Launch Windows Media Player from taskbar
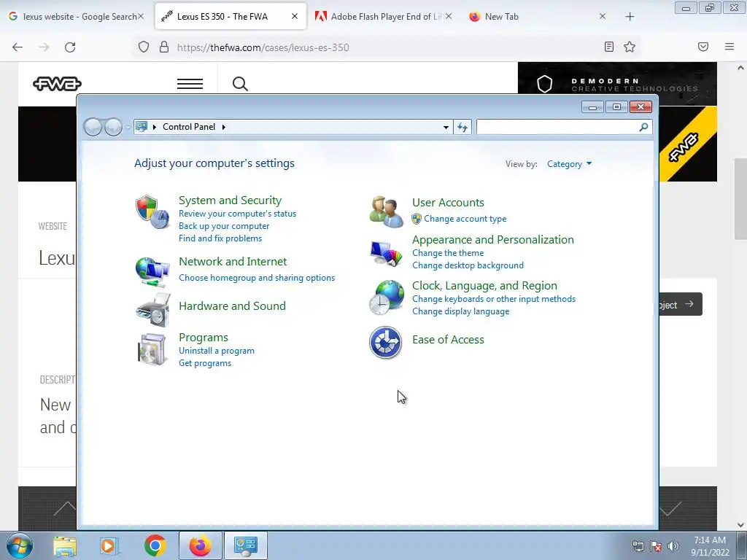 pos(109,545)
